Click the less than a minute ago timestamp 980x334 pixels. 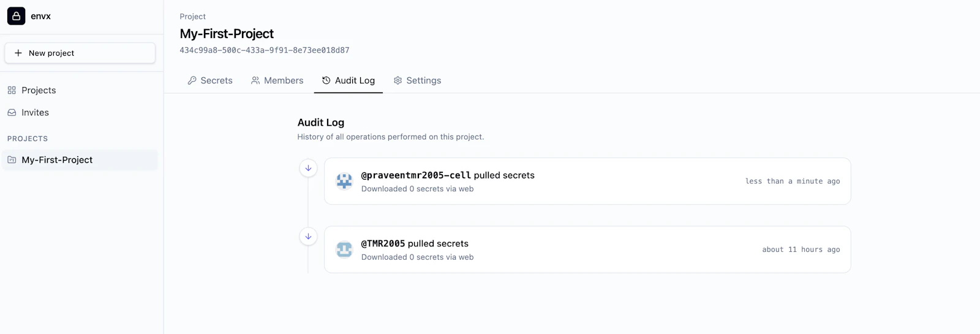pyautogui.click(x=793, y=181)
